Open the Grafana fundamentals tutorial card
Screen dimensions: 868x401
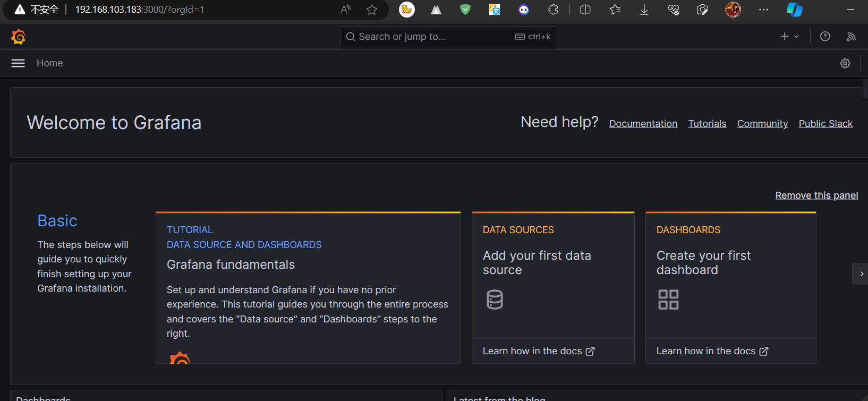tap(308, 287)
